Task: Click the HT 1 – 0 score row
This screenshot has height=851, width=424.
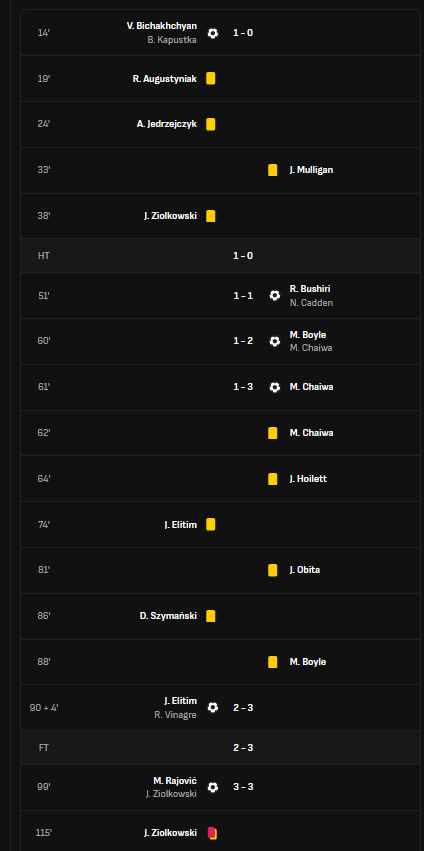Action: (x=222, y=256)
